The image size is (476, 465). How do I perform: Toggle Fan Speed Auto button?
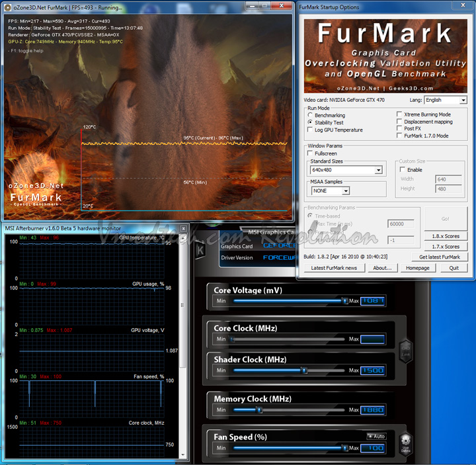tap(376, 437)
